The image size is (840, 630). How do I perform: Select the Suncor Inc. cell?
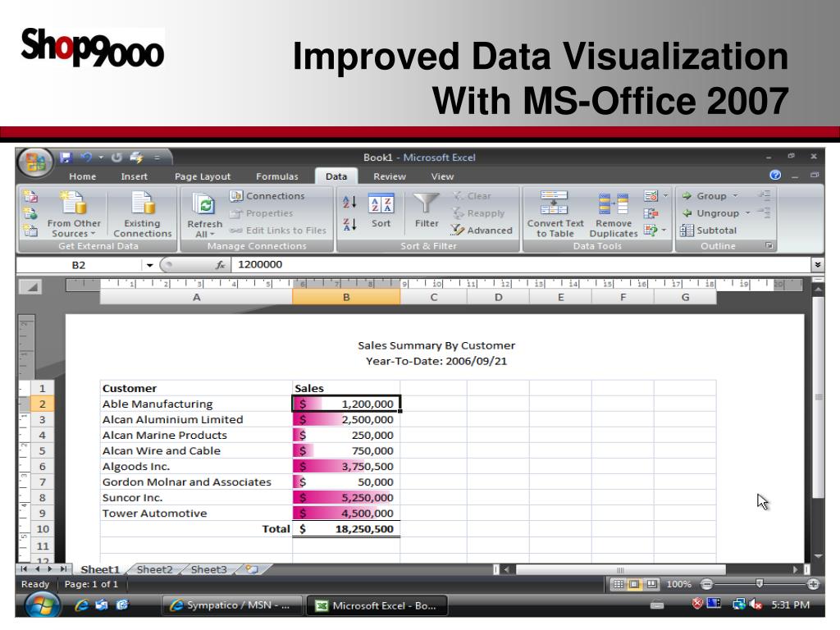pos(196,498)
